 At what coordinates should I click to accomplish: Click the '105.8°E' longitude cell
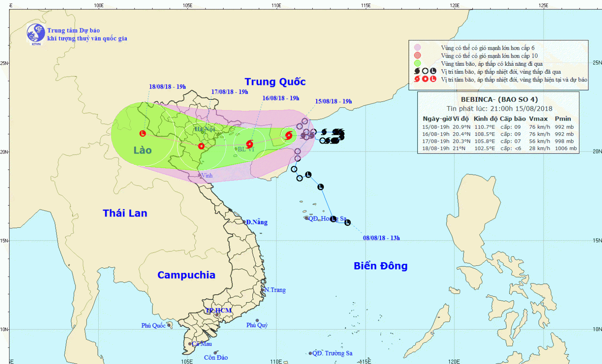point(485,141)
